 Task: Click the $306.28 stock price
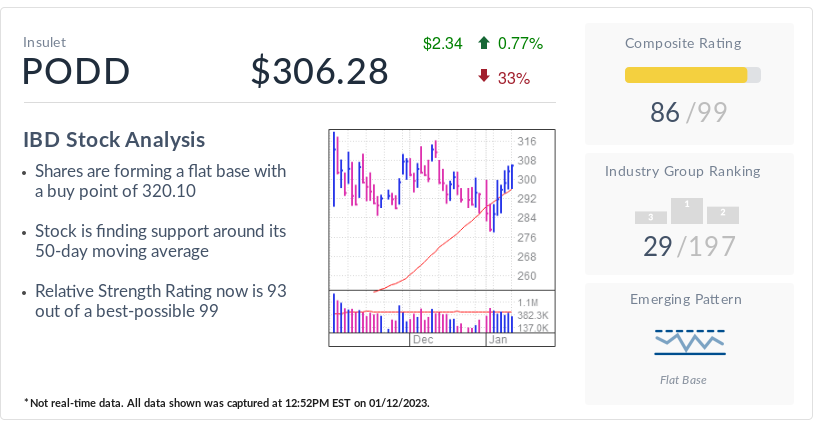point(319,72)
